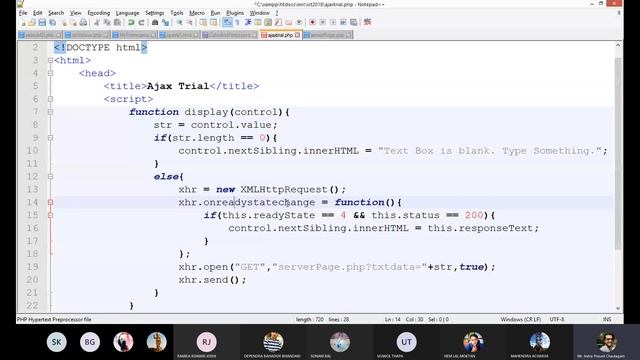Click the Zoom In toolbar icon

tap(179, 22)
